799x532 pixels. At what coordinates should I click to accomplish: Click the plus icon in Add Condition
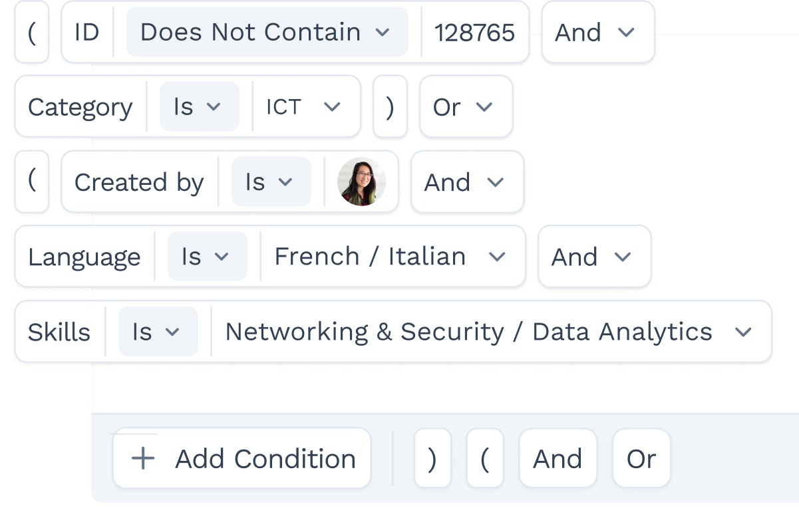(143, 459)
